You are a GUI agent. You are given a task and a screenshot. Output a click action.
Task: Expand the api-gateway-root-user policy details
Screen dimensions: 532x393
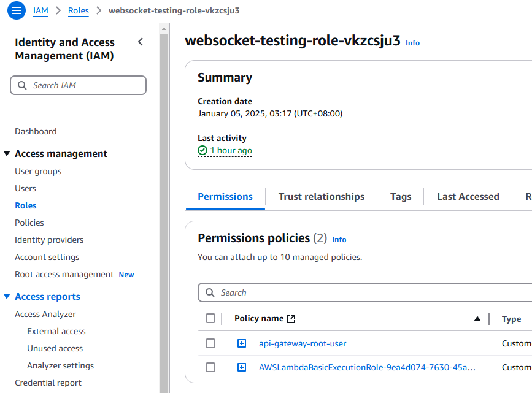coord(242,343)
